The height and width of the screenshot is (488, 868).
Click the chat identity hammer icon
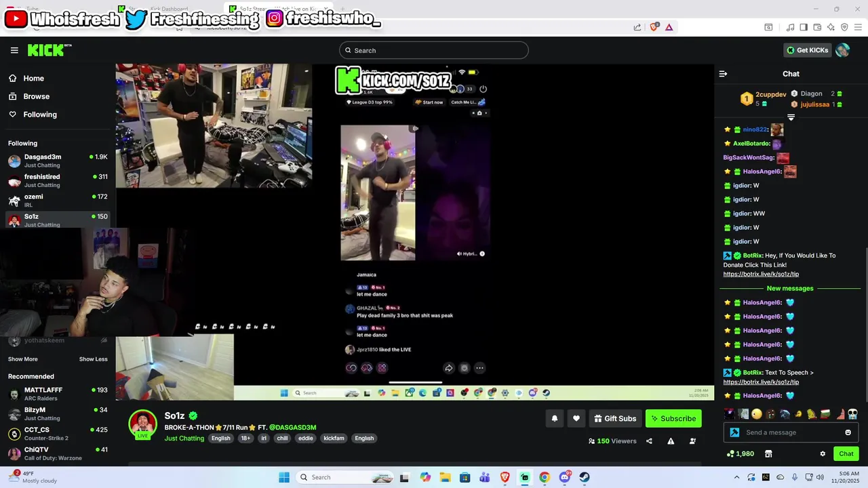pyautogui.click(x=734, y=432)
